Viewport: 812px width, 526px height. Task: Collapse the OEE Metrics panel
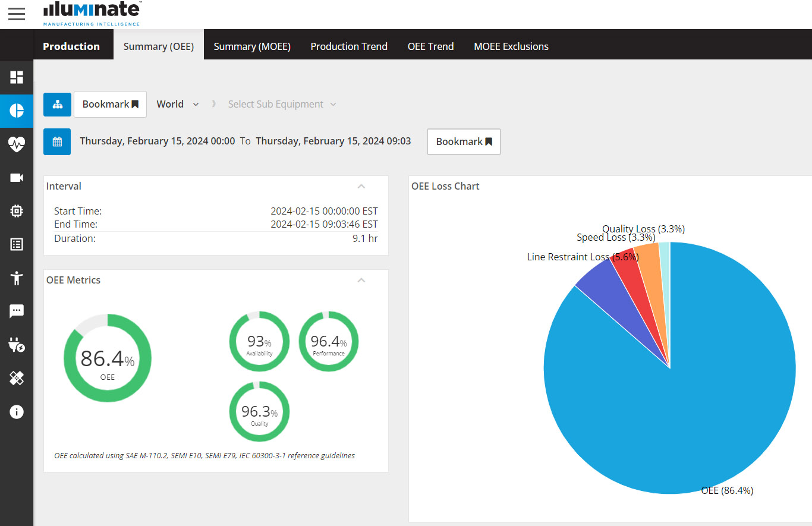coord(361,280)
